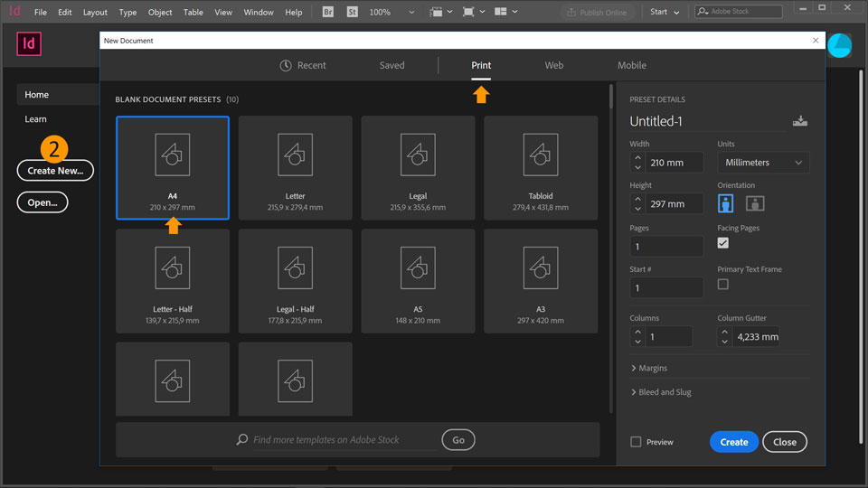Select Learn in the left sidebar
This screenshot has height=488, width=868.
[x=35, y=119]
